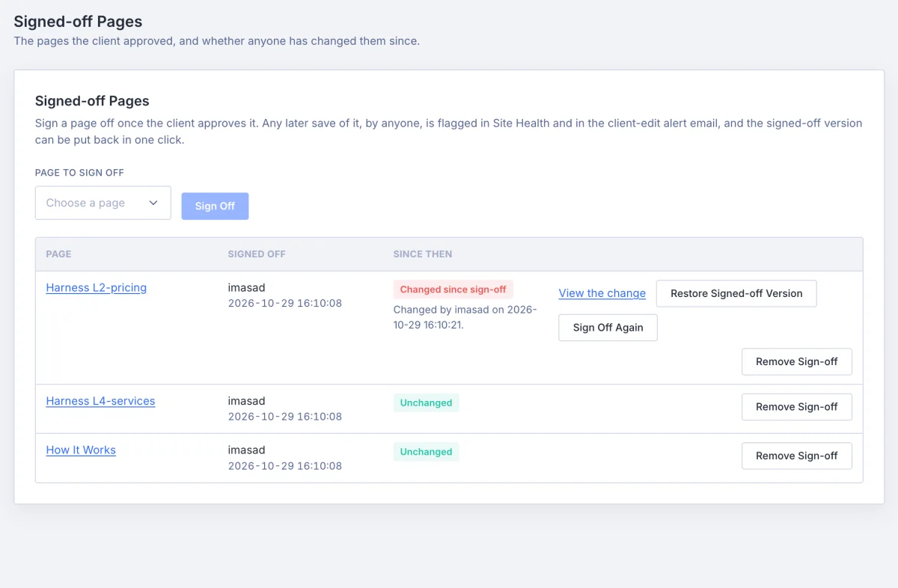Click 'imasad' in the Harness L4-services row

[x=247, y=401]
